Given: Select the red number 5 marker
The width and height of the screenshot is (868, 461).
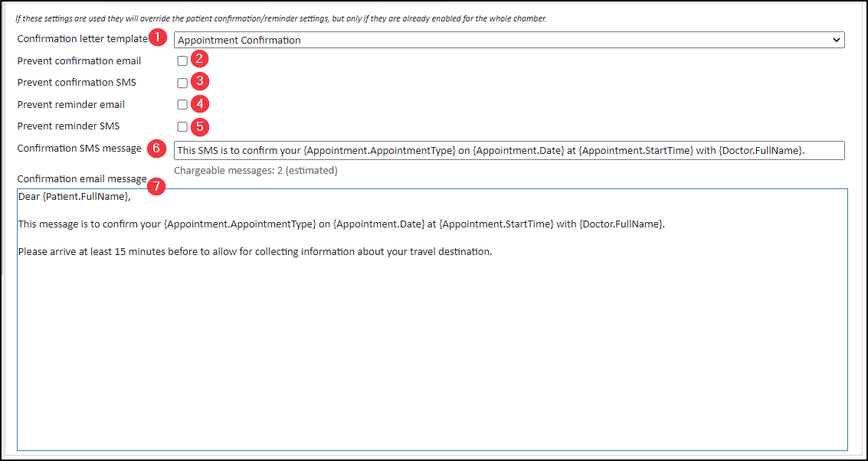Looking at the screenshot, I should [x=199, y=126].
